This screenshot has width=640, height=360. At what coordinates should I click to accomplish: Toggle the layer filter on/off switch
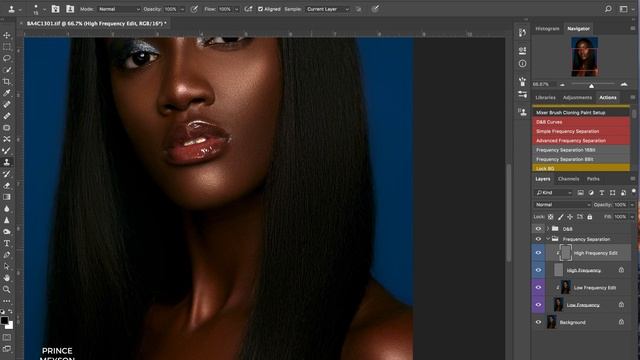tap(633, 191)
